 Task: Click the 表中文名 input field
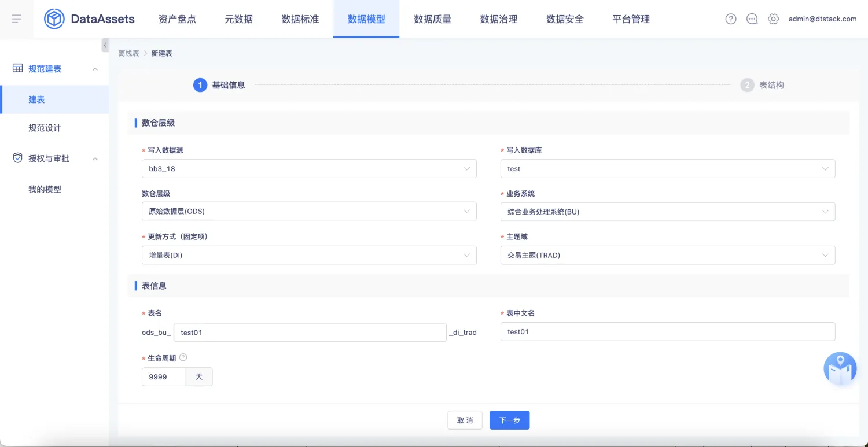tap(668, 331)
